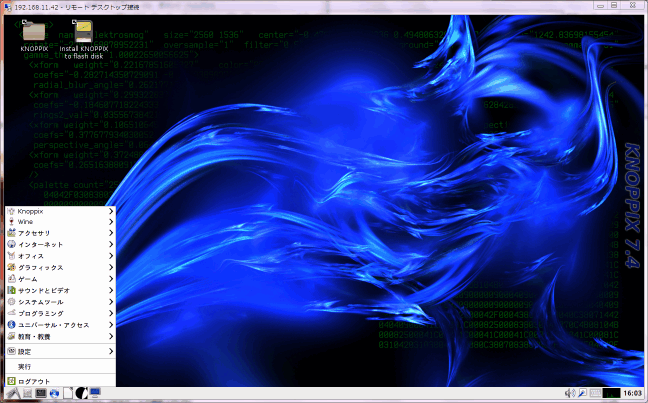Viewport: 648px width, 403px height.
Task: Click the 16:03 clock
Action: click(x=632, y=393)
